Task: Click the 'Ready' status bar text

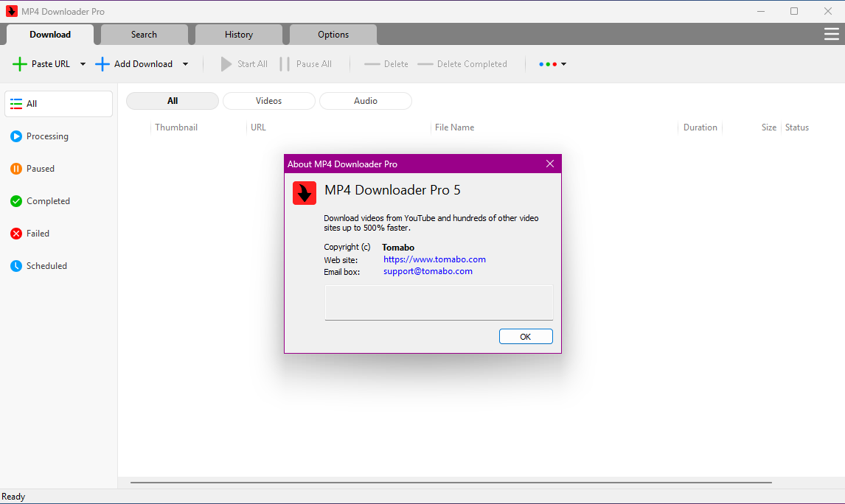Action: pos(13,497)
